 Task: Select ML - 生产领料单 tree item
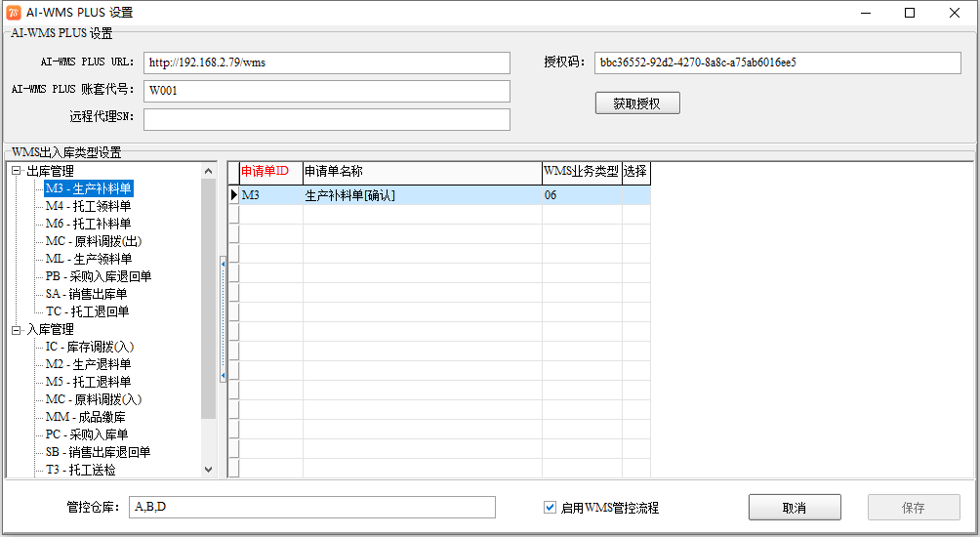[x=89, y=258]
